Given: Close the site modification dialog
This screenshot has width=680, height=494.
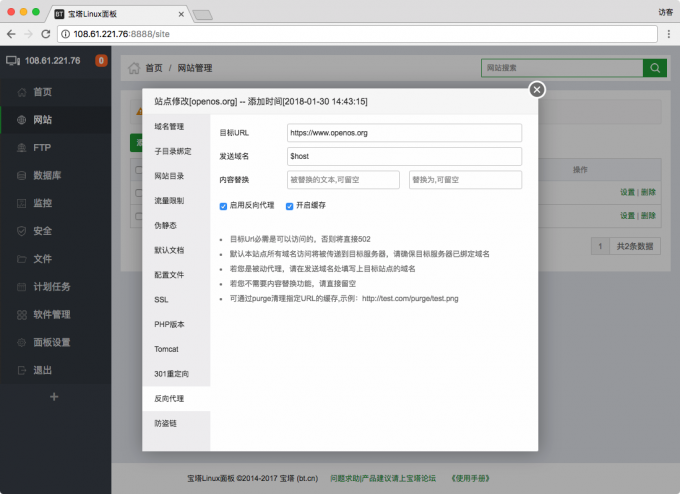Looking at the screenshot, I should coord(537,89).
